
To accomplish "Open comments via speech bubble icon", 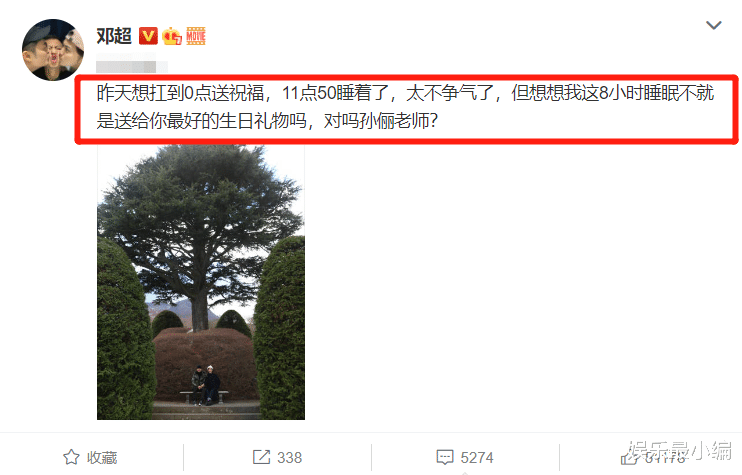I will 444,457.
